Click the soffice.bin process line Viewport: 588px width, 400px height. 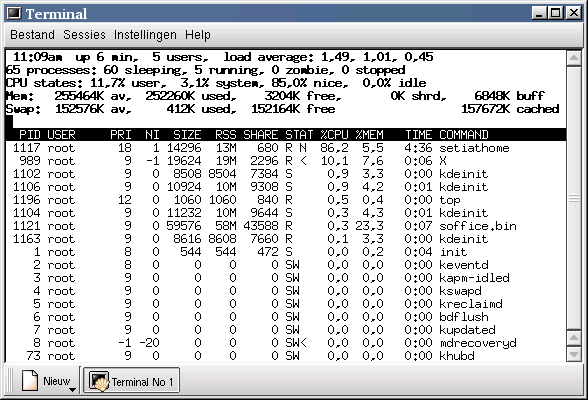pyautogui.click(x=286, y=226)
